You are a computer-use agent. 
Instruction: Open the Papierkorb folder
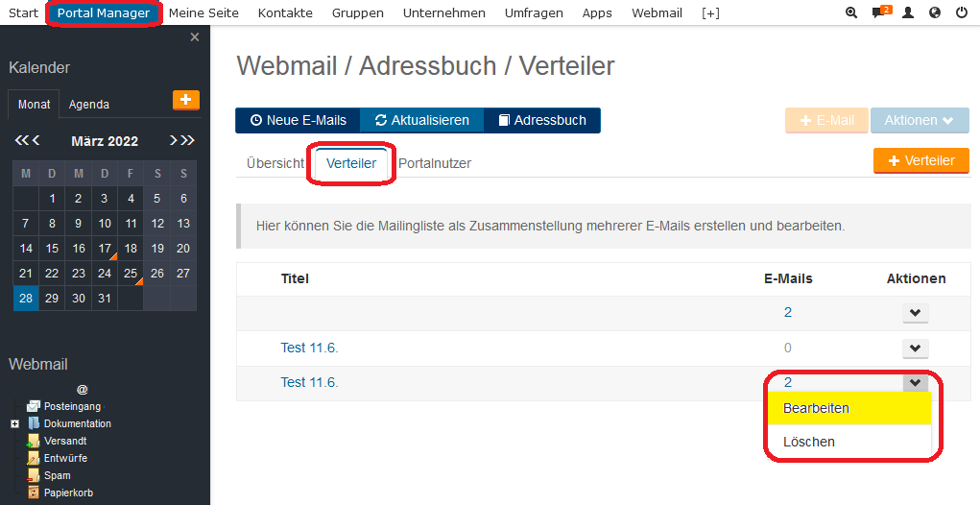[69, 493]
